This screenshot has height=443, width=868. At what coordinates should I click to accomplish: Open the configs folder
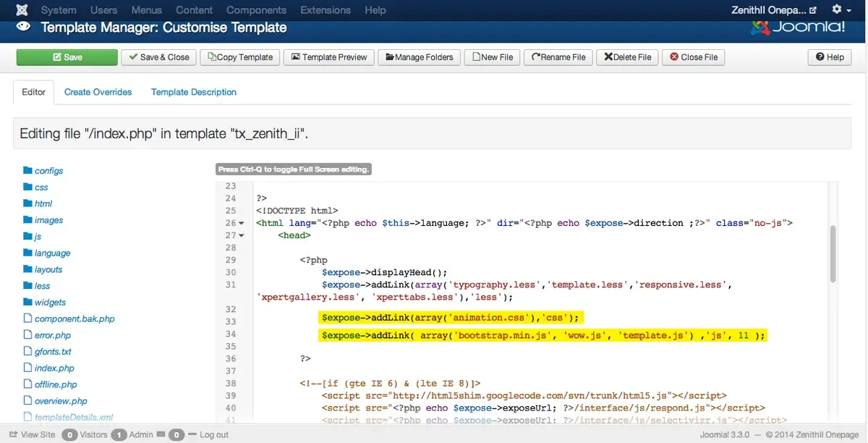pyautogui.click(x=48, y=171)
